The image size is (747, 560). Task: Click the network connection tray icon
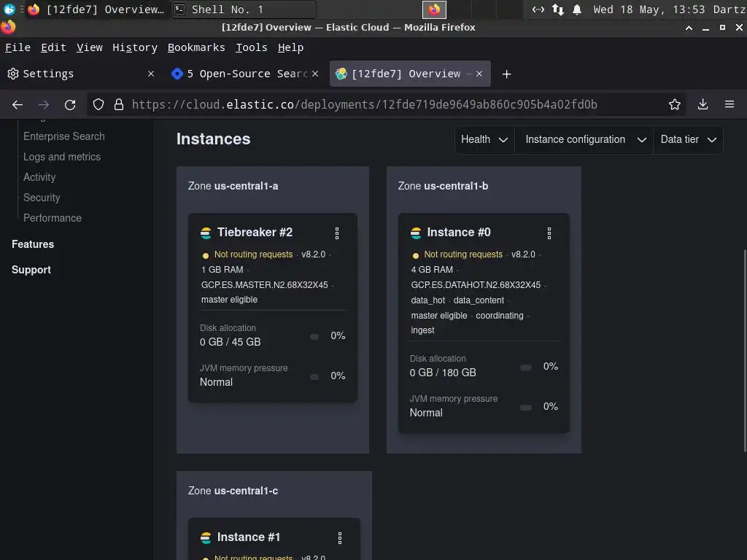coord(538,9)
